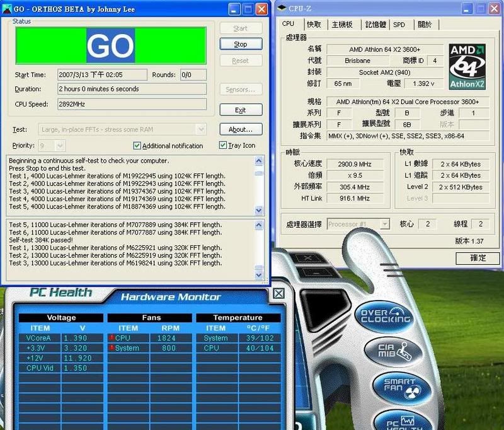The image size is (504, 430).
Task: Click the green GO status indicator
Action: [x=111, y=45]
